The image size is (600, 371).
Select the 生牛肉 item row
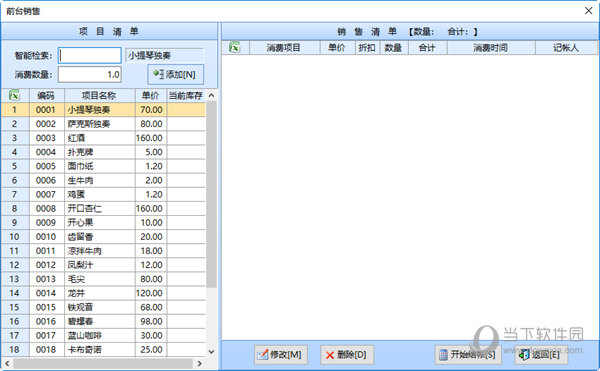click(103, 180)
